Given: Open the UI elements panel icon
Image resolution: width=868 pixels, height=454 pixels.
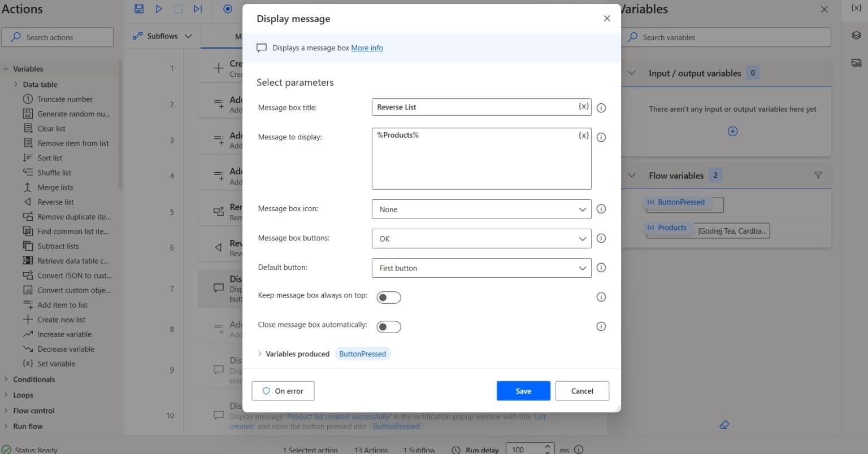Looking at the screenshot, I should [x=857, y=35].
